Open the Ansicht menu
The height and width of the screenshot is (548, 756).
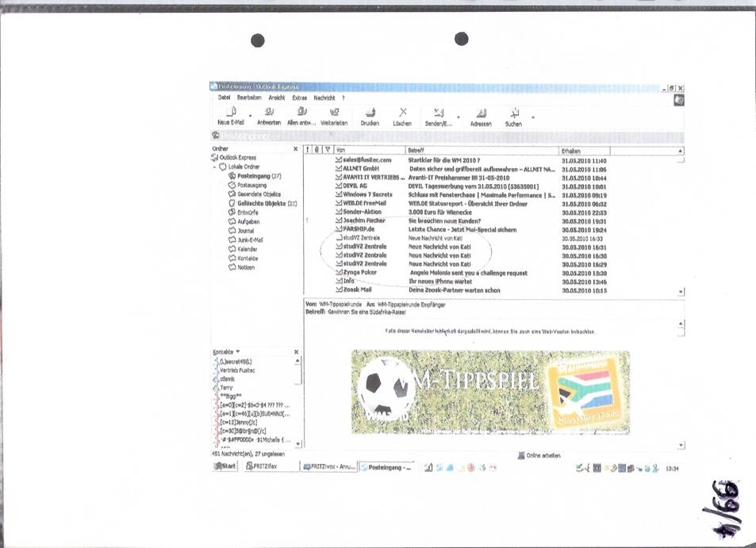[x=277, y=98]
